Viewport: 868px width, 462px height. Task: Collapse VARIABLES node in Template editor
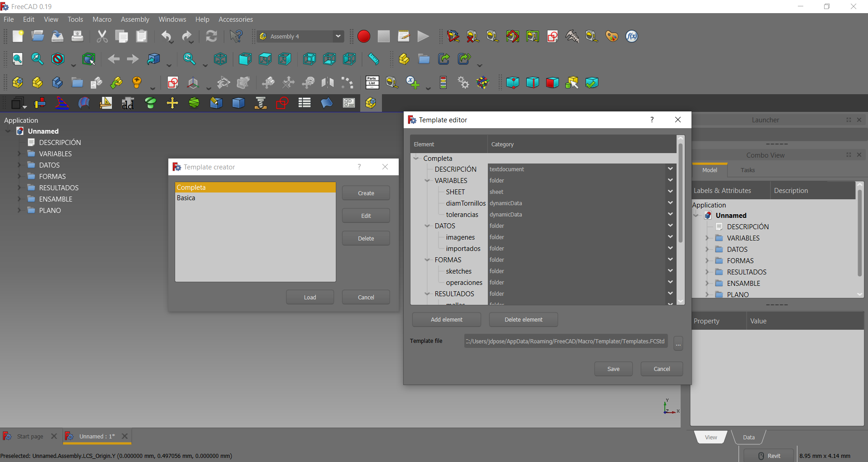(427, 181)
